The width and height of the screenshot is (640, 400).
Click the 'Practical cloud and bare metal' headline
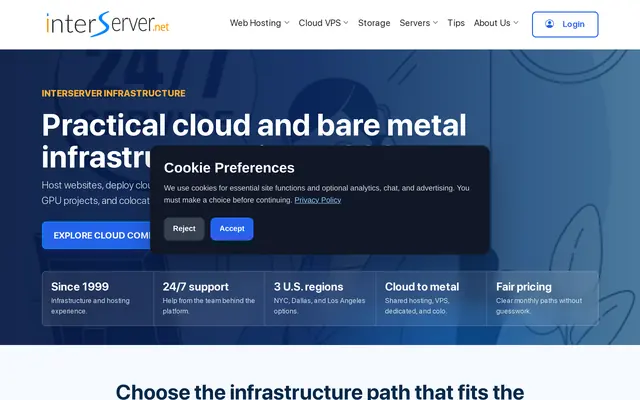coord(254,125)
